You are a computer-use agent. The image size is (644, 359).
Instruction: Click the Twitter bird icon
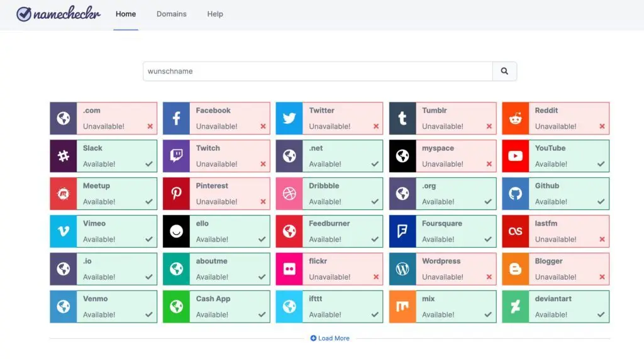[289, 118]
